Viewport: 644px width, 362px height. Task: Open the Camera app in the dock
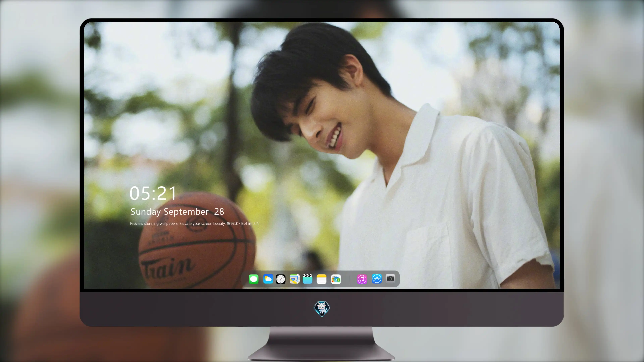[390, 278]
